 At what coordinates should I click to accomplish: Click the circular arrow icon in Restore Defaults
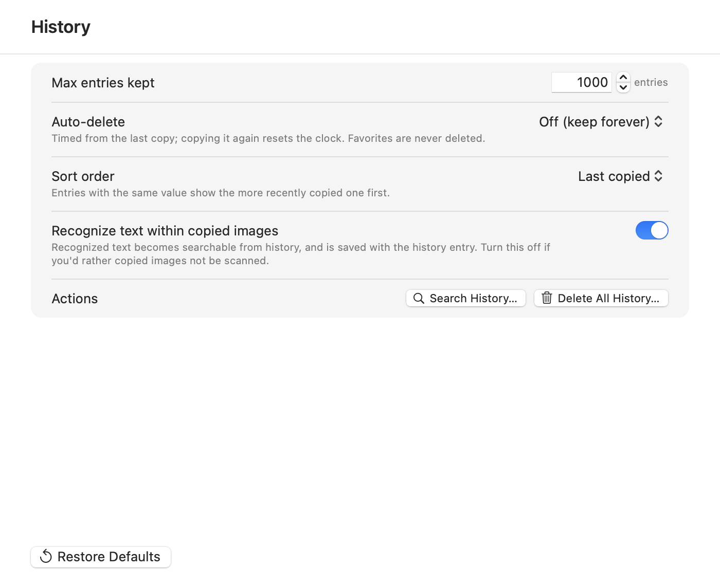pyautogui.click(x=46, y=557)
